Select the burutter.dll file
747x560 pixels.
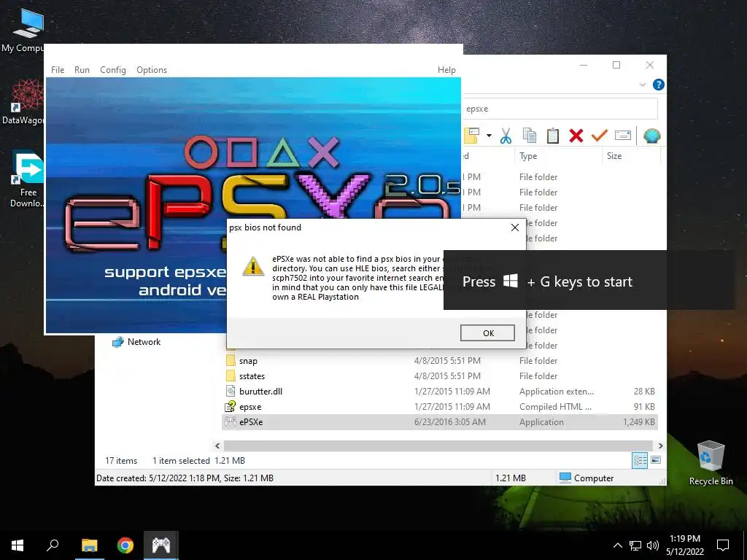coord(440,392)
